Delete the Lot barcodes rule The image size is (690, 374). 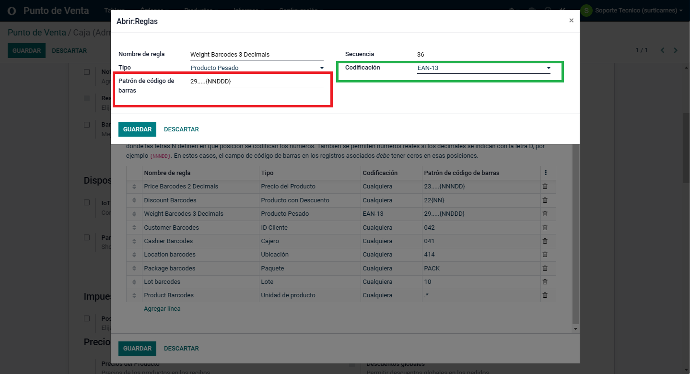click(x=545, y=282)
